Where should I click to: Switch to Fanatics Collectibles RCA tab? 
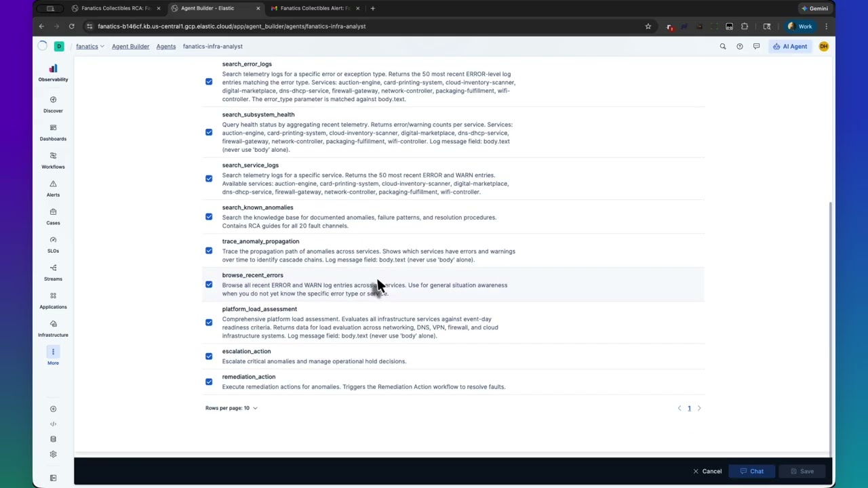pyautogui.click(x=116, y=8)
